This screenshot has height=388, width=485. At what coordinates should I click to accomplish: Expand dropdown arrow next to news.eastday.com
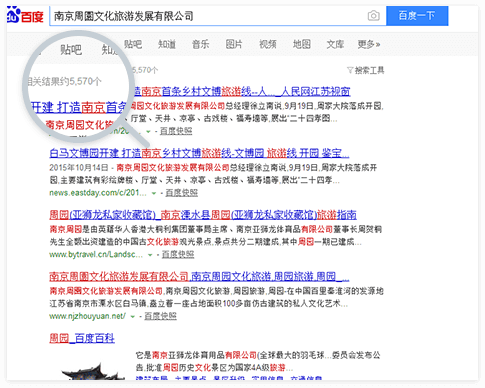coord(154,193)
